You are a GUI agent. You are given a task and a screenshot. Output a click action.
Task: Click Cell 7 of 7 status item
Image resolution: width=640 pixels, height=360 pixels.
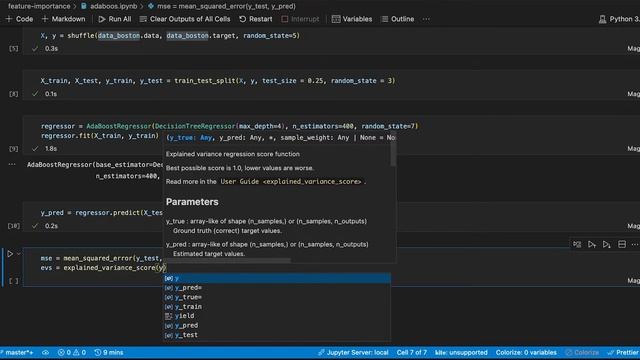click(412, 353)
